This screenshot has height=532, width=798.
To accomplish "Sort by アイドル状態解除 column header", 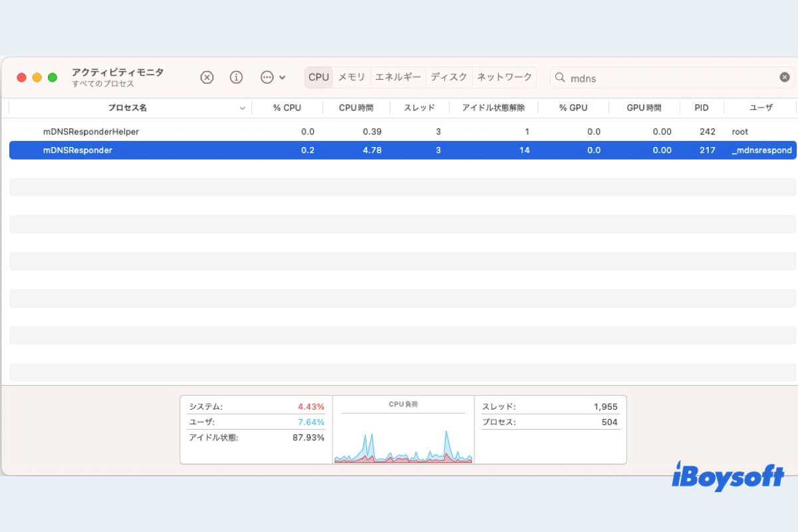I will [493, 108].
